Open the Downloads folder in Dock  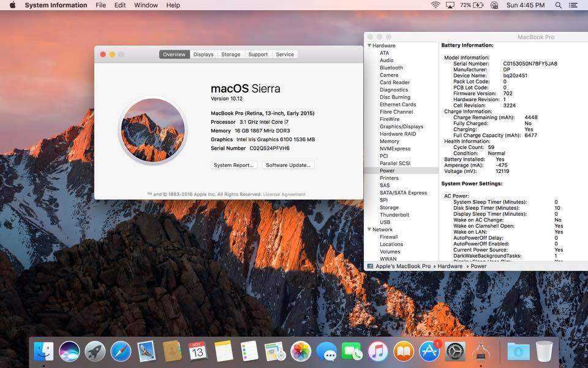518,352
